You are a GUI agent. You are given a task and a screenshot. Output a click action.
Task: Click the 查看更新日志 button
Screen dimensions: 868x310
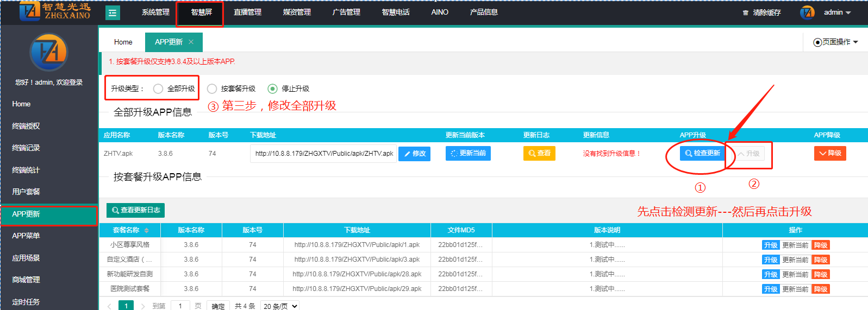tap(135, 210)
